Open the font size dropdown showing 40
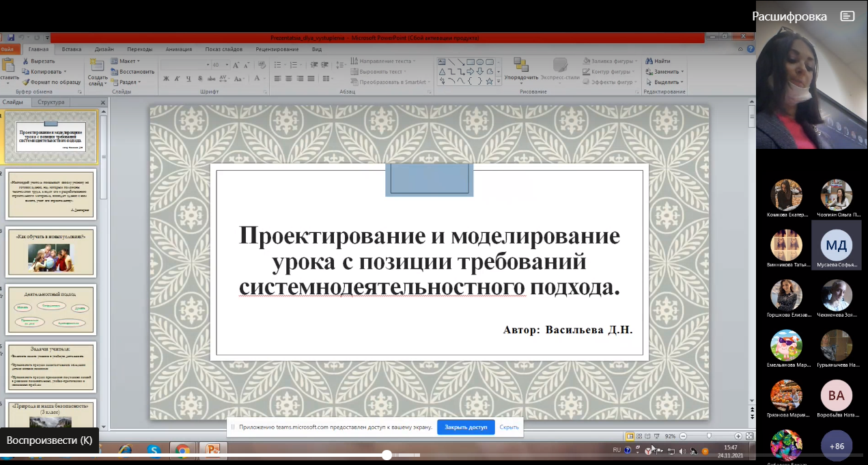 (x=219, y=65)
